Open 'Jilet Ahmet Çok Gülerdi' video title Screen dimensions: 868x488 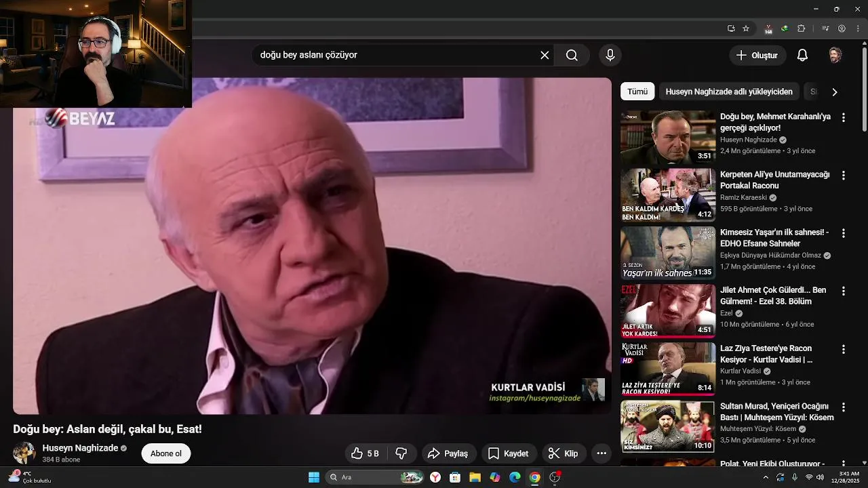click(x=773, y=296)
